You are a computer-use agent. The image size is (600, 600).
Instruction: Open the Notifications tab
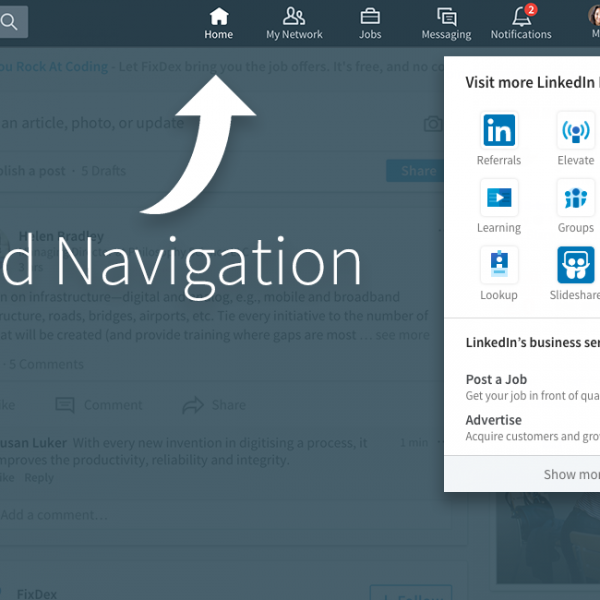[521, 24]
